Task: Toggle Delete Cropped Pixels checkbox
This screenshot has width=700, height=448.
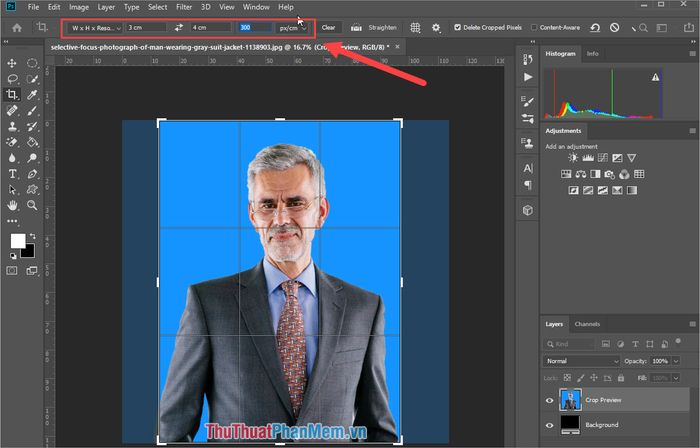Action: pyautogui.click(x=457, y=27)
